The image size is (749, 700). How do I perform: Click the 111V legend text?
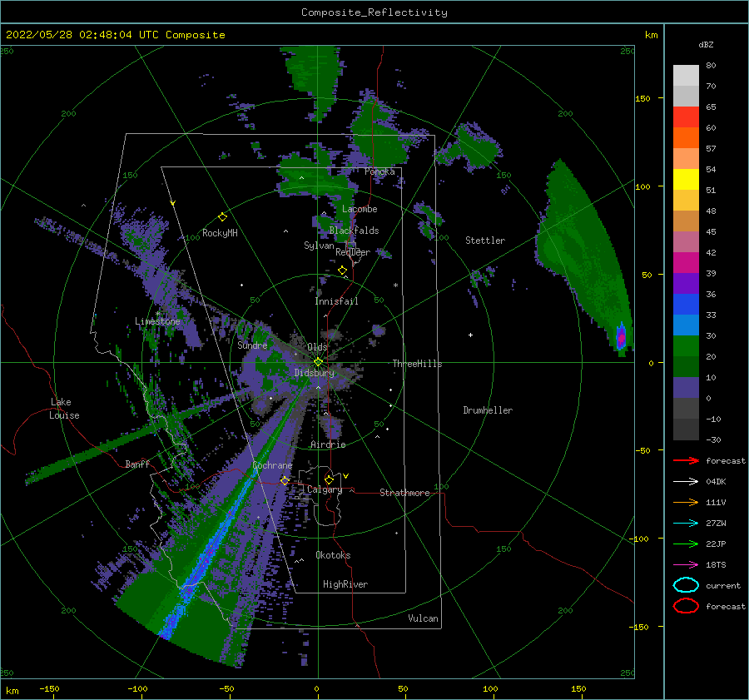click(716, 502)
